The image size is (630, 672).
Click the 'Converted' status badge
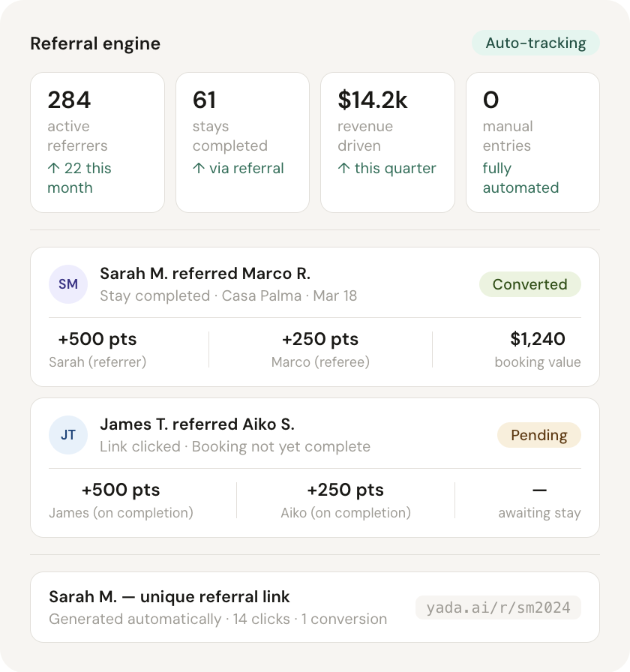(530, 284)
